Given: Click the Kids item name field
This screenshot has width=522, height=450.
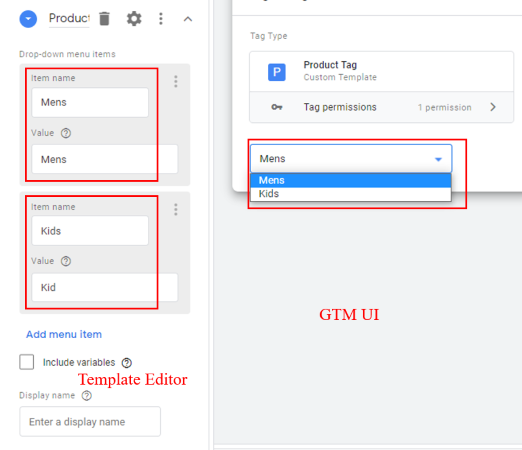Looking at the screenshot, I should pyautogui.click(x=90, y=231).
